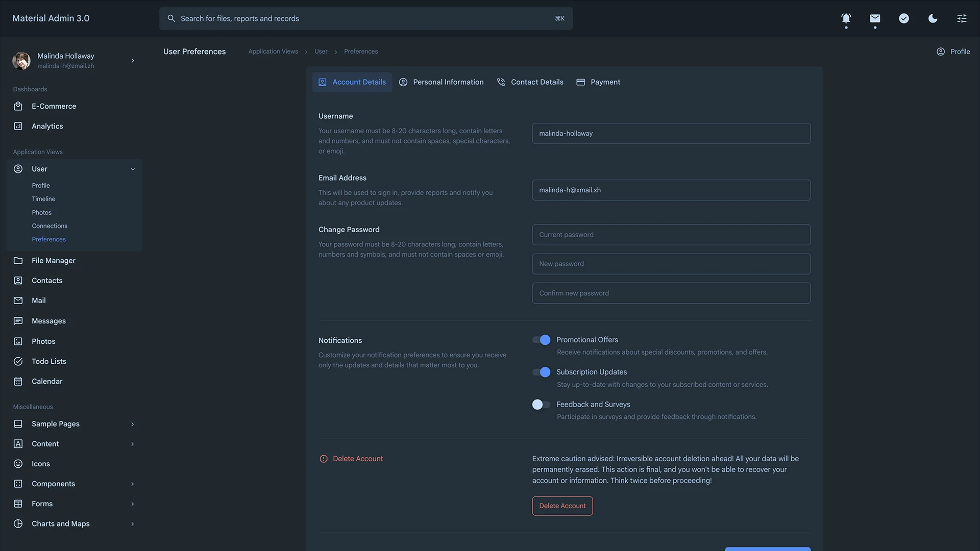Viewport: 980px width, 551px height.
Task: Click the checkmark tasks icon in header
Action: [x=903, y=18]
